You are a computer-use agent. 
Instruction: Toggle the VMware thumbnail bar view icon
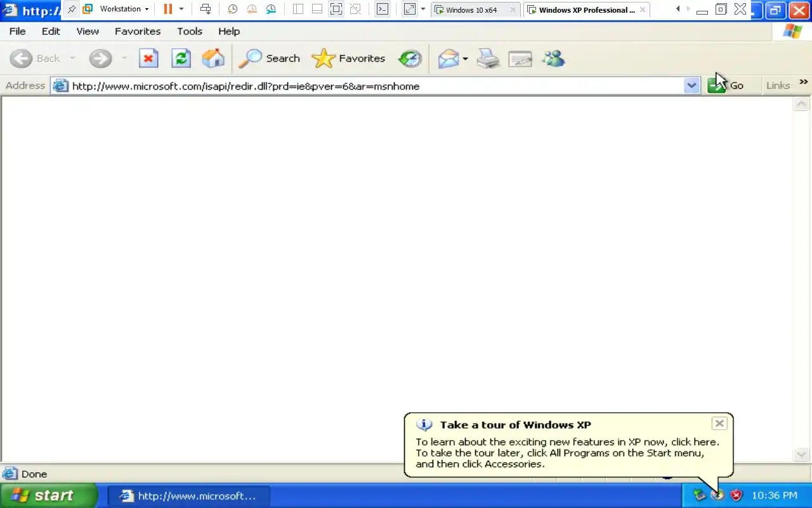pos(317,9)
